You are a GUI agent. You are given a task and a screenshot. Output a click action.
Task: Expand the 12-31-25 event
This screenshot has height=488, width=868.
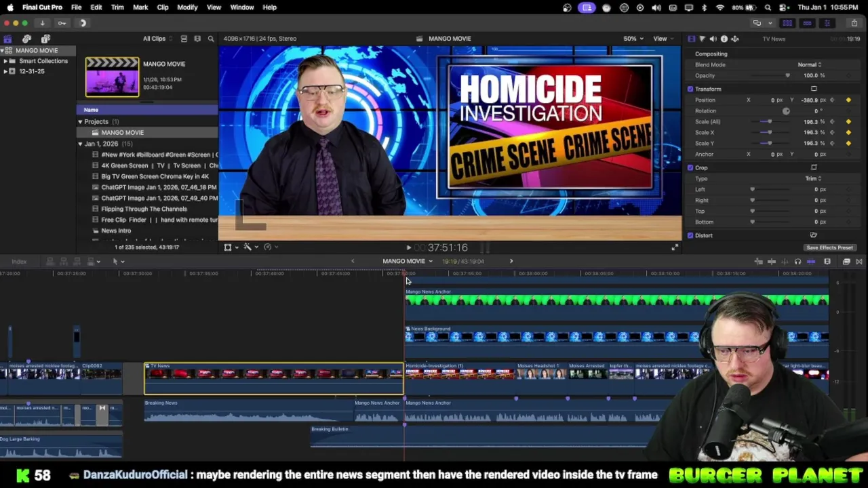coord(5,71)
